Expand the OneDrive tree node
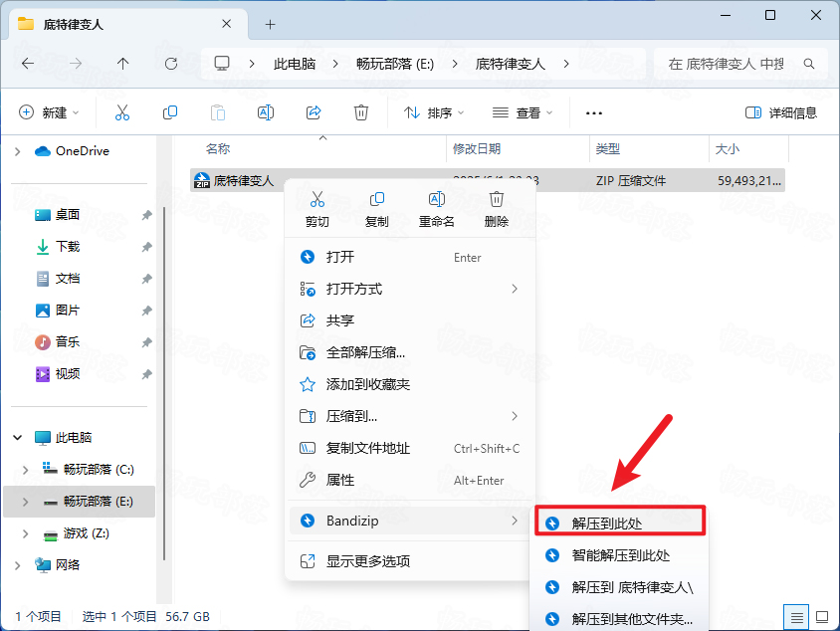Viewport: 840px width, 631px height. point(17,151)
